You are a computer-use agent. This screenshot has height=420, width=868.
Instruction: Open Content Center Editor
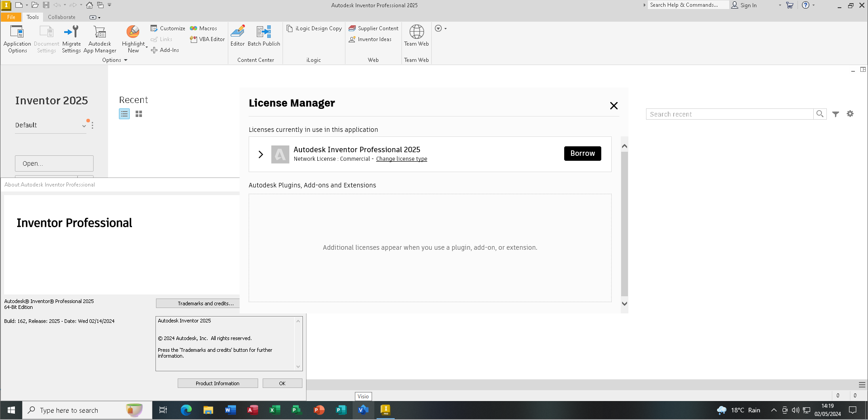237,36
